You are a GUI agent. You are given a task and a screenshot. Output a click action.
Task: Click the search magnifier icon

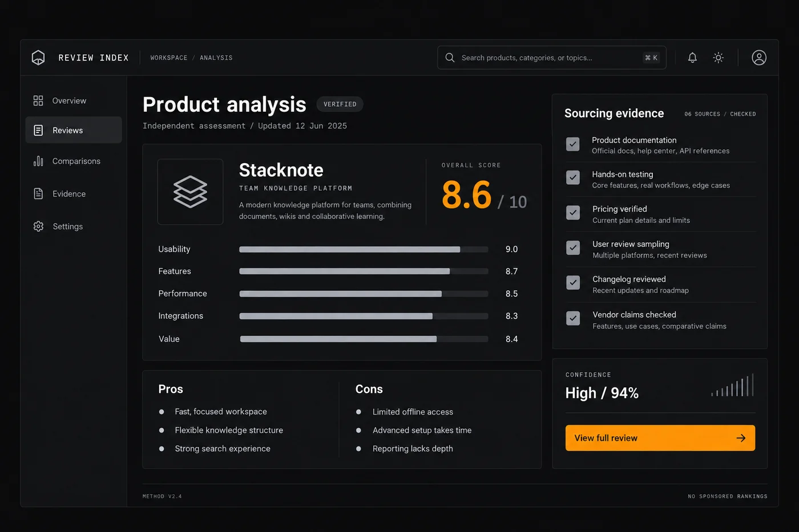tap(450, 58)
